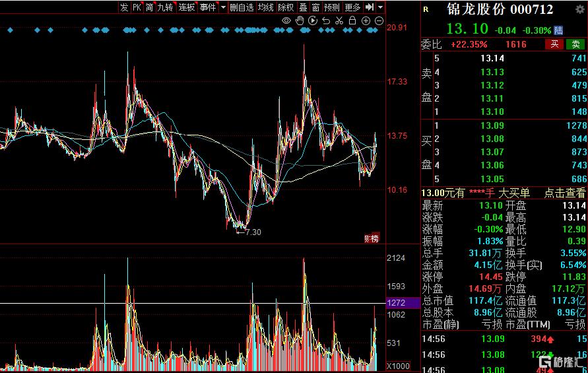The height and width of the screenshot is (373, 588).
Task: Click the R badge beside stock name
Action: (426, 10)
